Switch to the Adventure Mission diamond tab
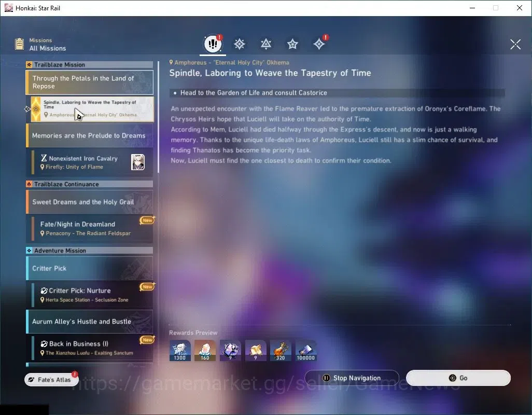 click(319, 44)
